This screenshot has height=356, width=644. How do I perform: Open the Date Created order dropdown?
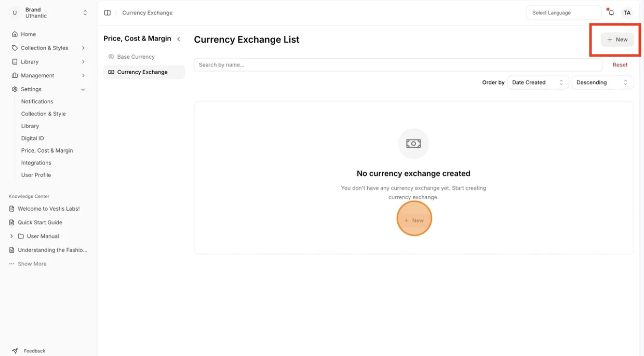538,83
